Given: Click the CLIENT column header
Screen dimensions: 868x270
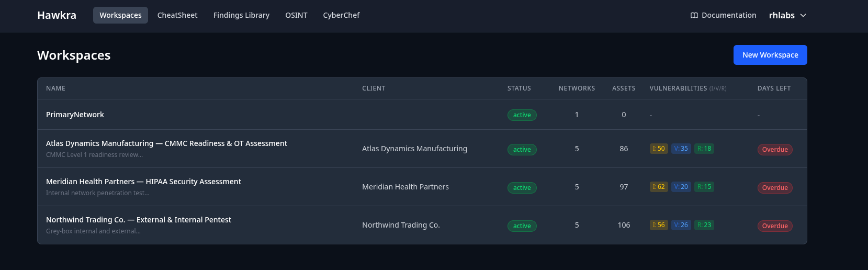Looking at the screenshot, I should point(374,88).
